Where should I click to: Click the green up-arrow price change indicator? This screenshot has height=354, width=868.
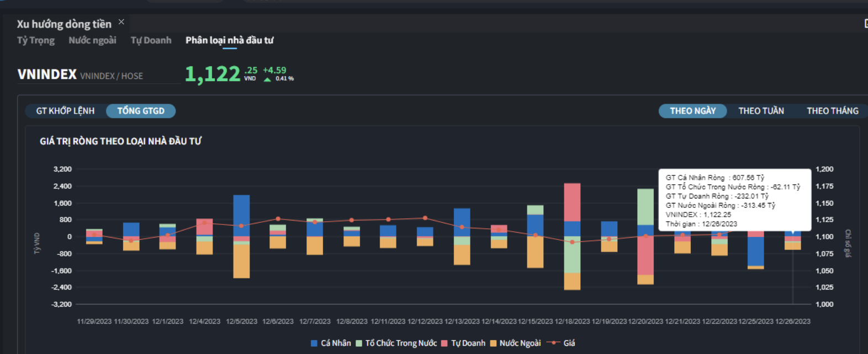click(268, 79)
